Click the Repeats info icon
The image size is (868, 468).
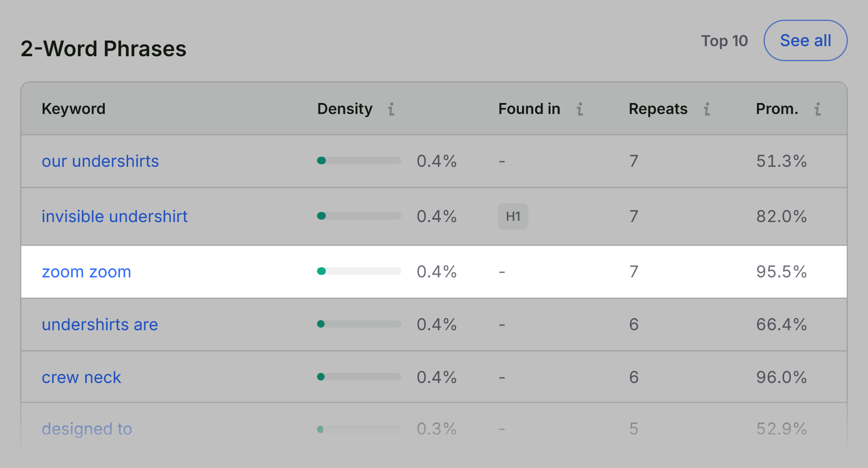tap(707, 109)
